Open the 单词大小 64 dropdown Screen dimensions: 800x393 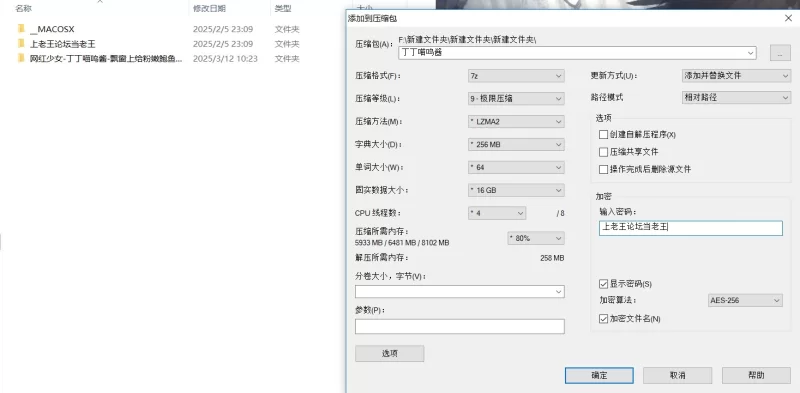tap(516, 167)
